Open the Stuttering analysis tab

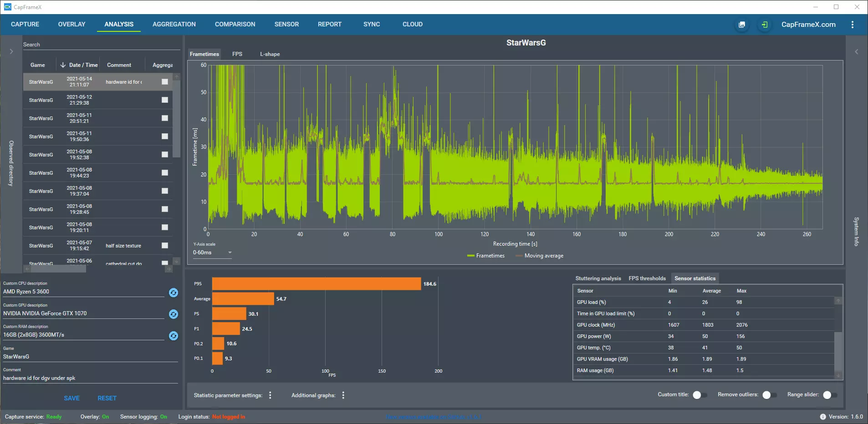click(x=598, y=278)
